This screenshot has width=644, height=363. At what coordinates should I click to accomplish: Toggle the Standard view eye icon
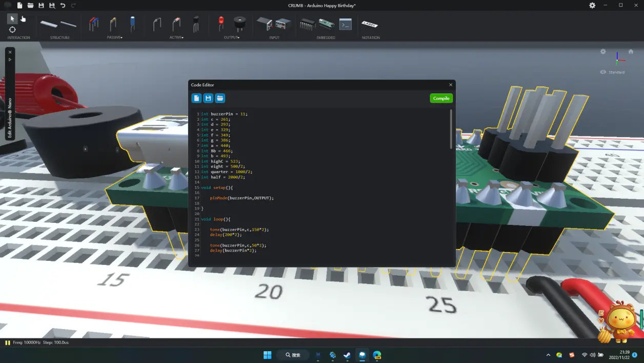click(x=603, y=72)
